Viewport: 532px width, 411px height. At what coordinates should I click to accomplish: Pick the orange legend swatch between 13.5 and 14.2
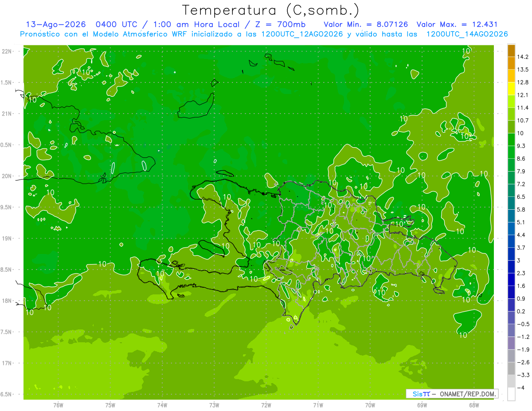[511, 63]
